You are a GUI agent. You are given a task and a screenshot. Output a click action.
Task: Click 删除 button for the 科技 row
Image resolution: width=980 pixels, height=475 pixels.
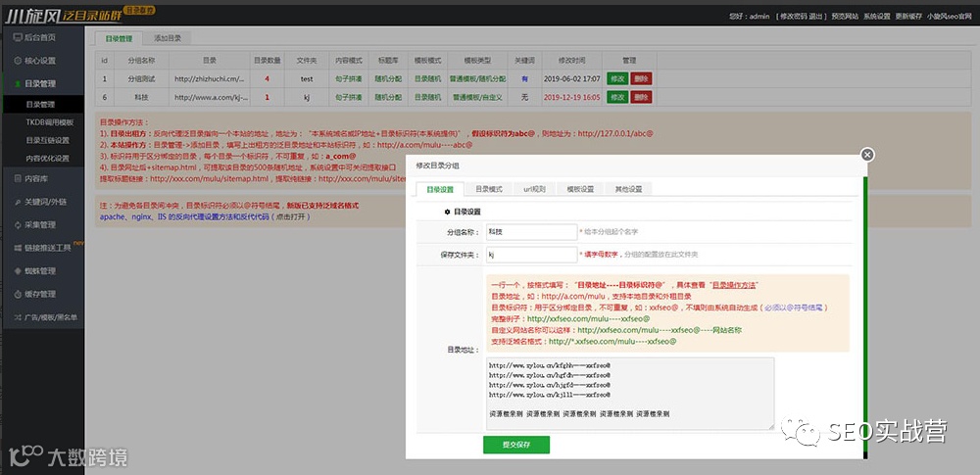pyautogui.click(x=641, y=97)
